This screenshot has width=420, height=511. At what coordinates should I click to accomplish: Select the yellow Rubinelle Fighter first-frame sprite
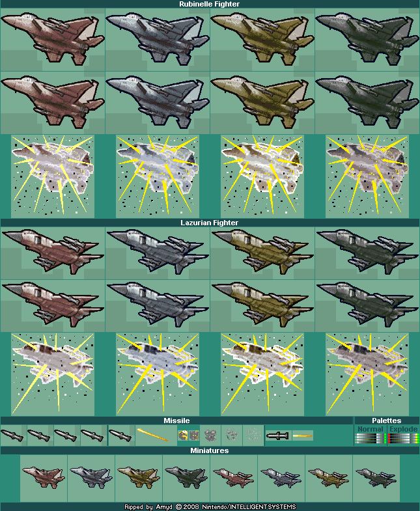tap(262, 40)
